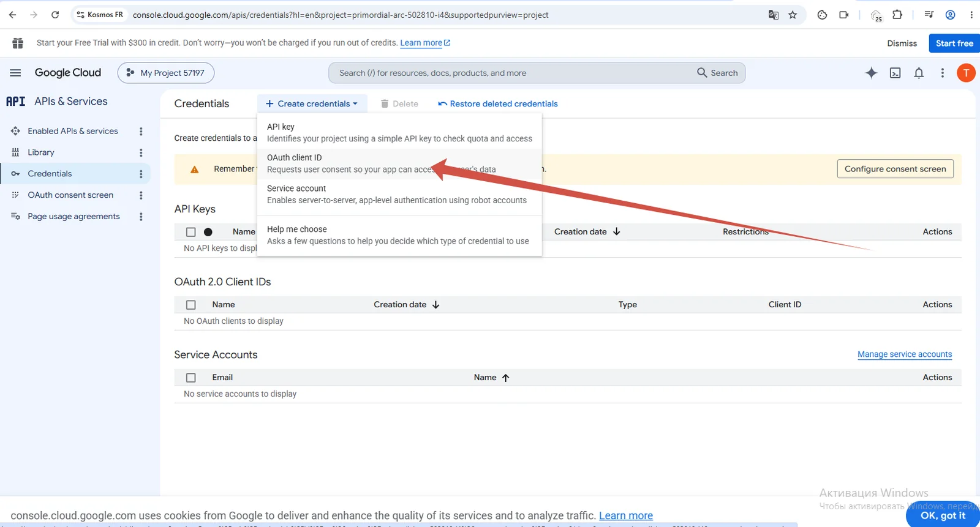Bookmark this page with the star icon
Viewport: 980px width, 527px height.
coord(793,15)
